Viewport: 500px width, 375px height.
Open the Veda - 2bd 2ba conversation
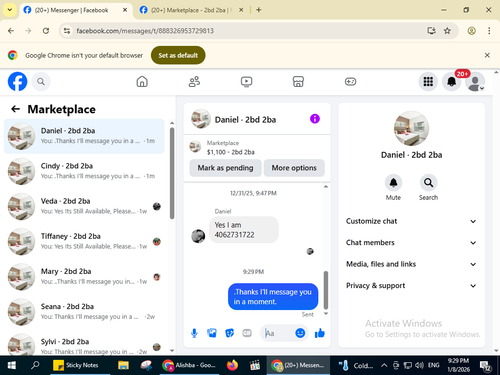point(84,206)
